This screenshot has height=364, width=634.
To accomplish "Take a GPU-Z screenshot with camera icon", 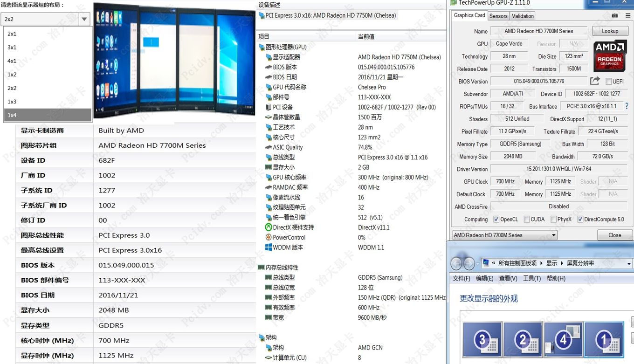I will 615,15.
